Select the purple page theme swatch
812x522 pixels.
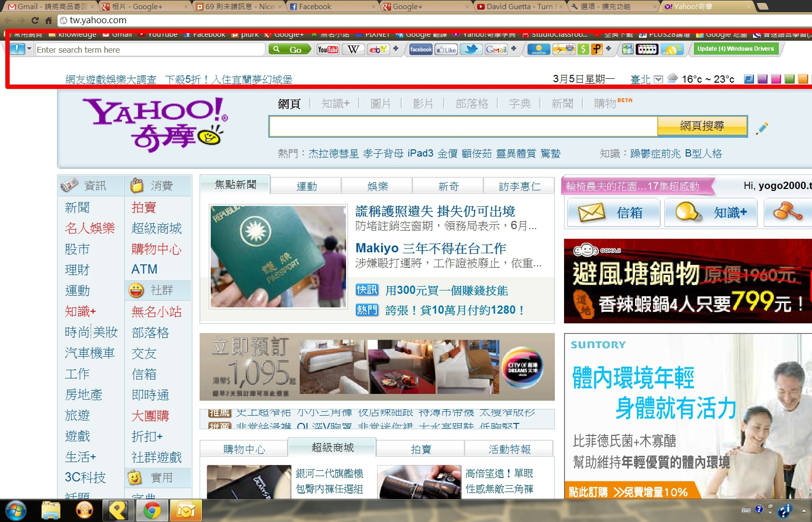point(762,79)
